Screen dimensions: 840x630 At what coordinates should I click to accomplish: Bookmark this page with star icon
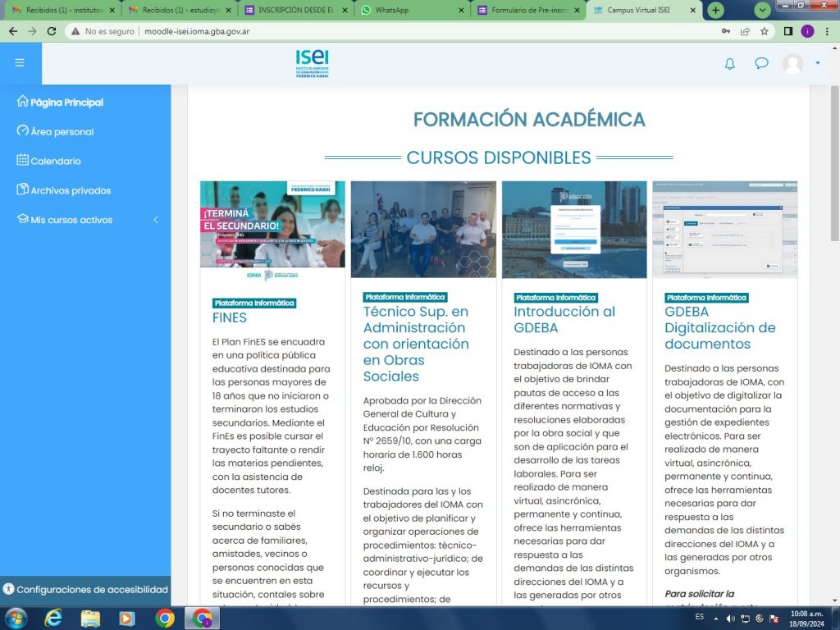pos(764,31)
